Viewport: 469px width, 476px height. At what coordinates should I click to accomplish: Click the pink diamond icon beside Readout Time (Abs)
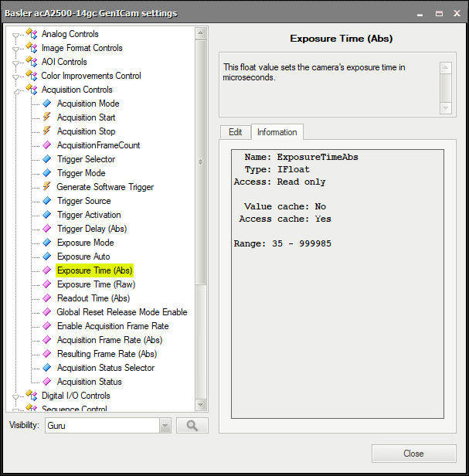click(47, 298)
